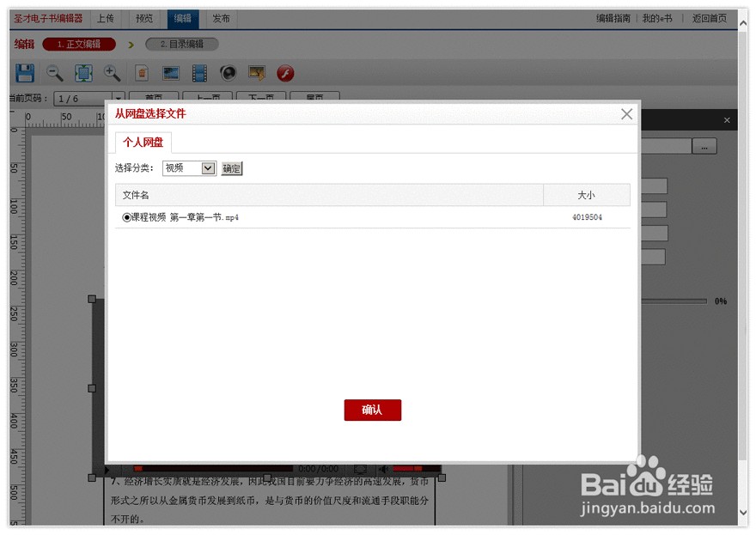Open the Insert Flash animation tool
This screenshot has height=535, width=756.
pos(284,73)
